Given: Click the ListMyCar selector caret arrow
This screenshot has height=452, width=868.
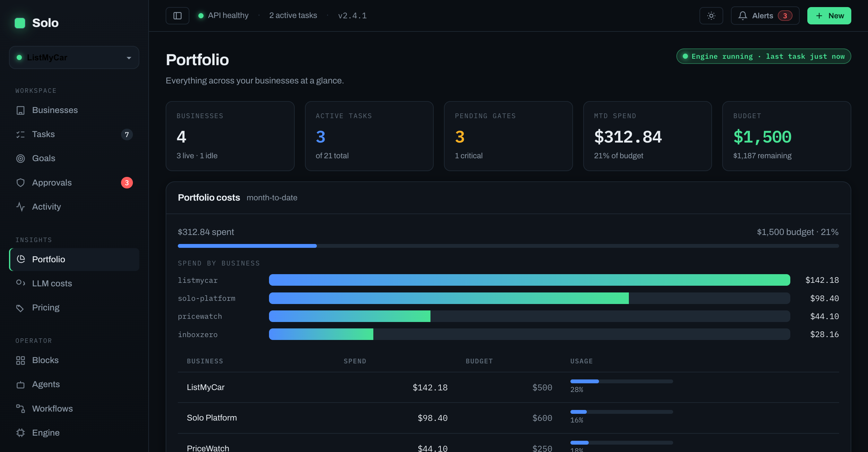Looking at the screenshot, I should pyautogui.click(x=129, y=58).
